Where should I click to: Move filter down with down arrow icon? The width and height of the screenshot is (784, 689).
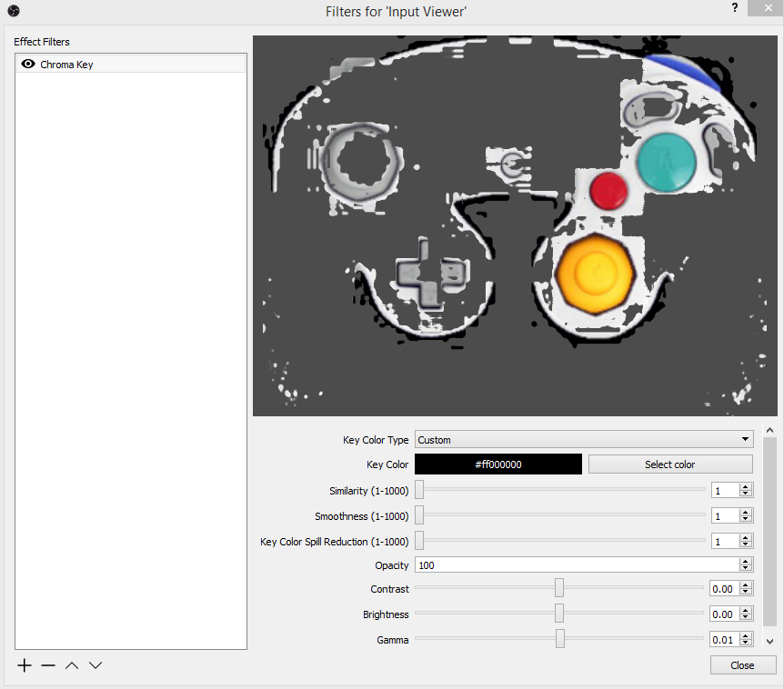pyautogui.click(x=95, y=665)
